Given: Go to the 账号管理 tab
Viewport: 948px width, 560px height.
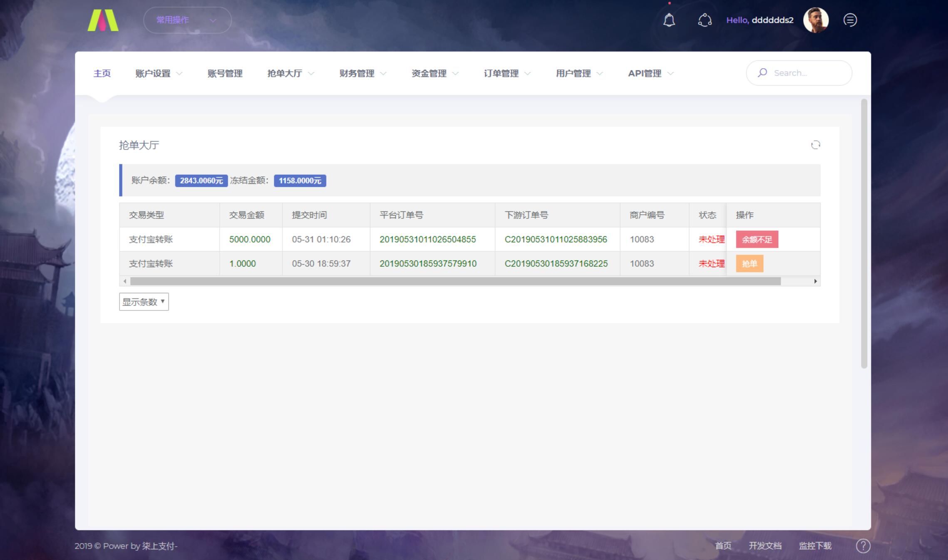Looking at the screenshot, I should click(225, 74).
